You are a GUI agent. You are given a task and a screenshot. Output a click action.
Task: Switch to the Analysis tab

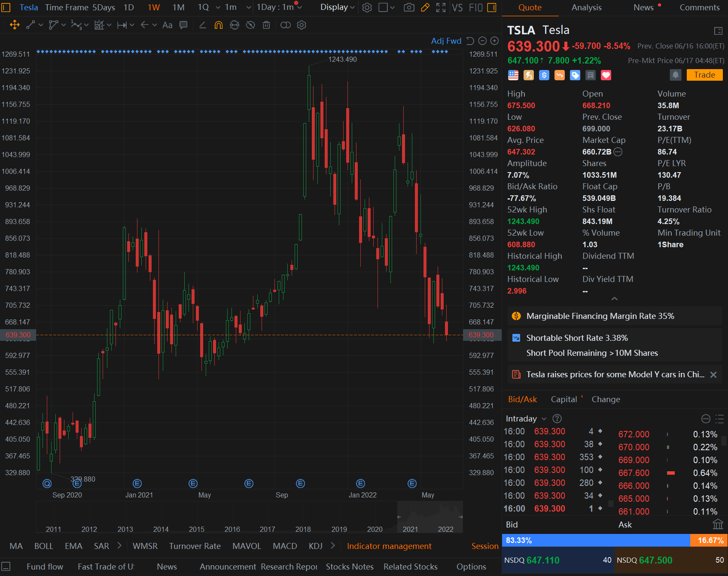click(x=586, y=7)
